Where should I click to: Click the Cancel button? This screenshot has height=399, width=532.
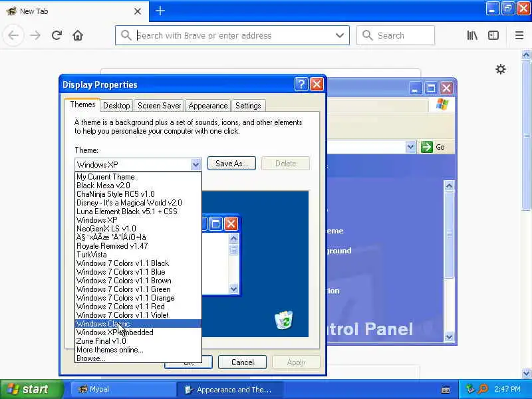[x=242, y=362]
